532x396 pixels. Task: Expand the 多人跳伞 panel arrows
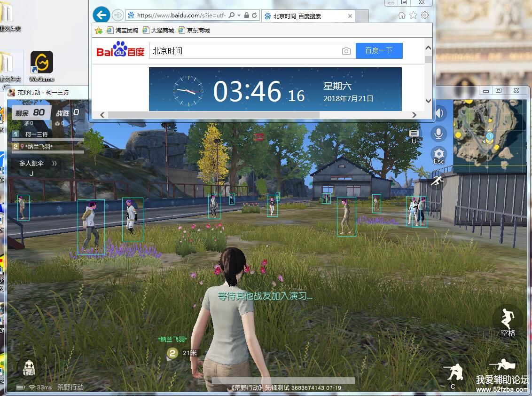click(x=55, y=163)
